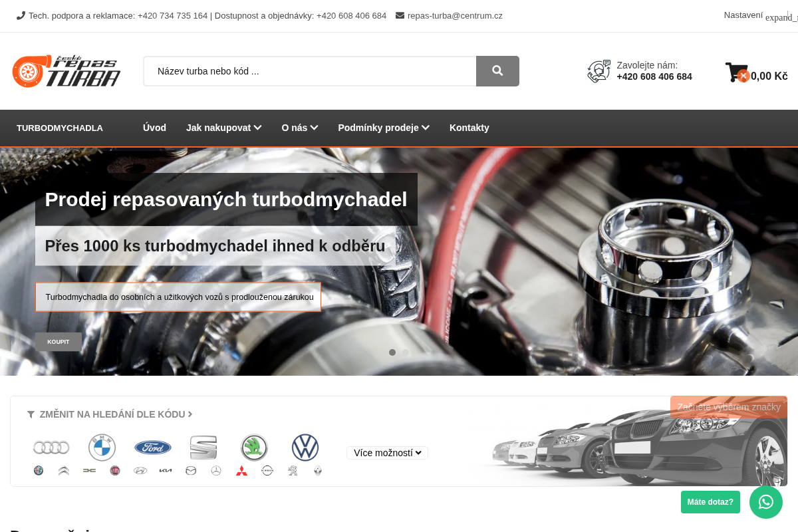Expand the Jak nakupovat menu

(223, 128)
